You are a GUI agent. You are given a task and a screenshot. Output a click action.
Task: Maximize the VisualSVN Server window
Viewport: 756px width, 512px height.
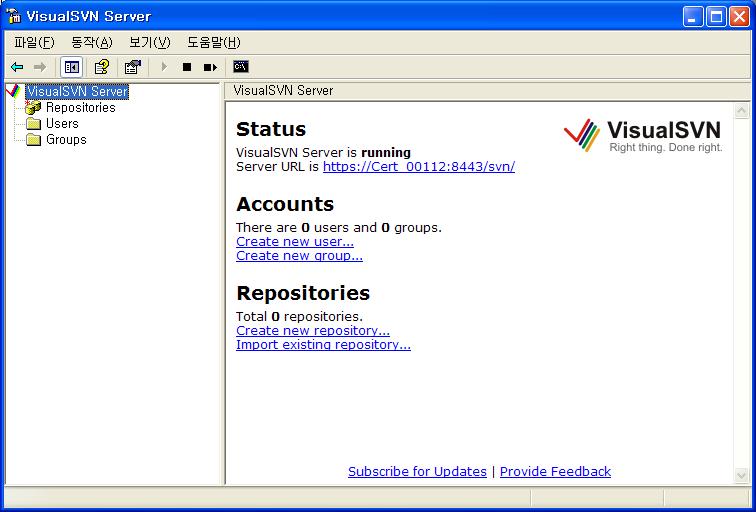[716, 17]
